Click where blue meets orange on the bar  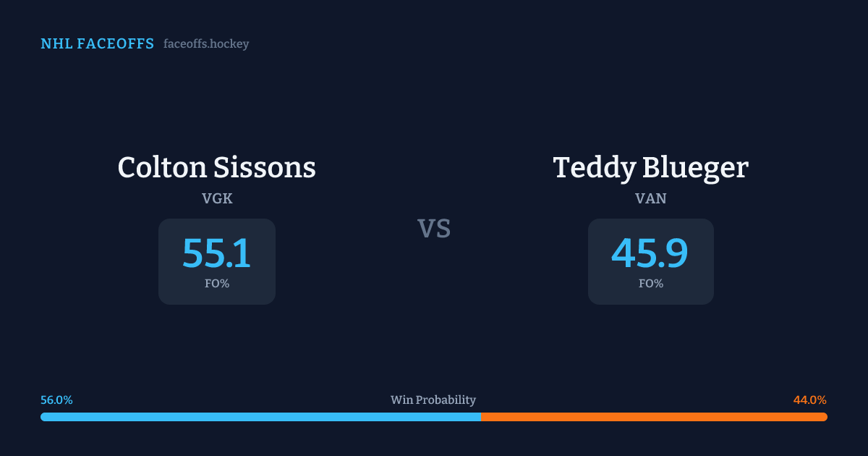coord(481,417)
